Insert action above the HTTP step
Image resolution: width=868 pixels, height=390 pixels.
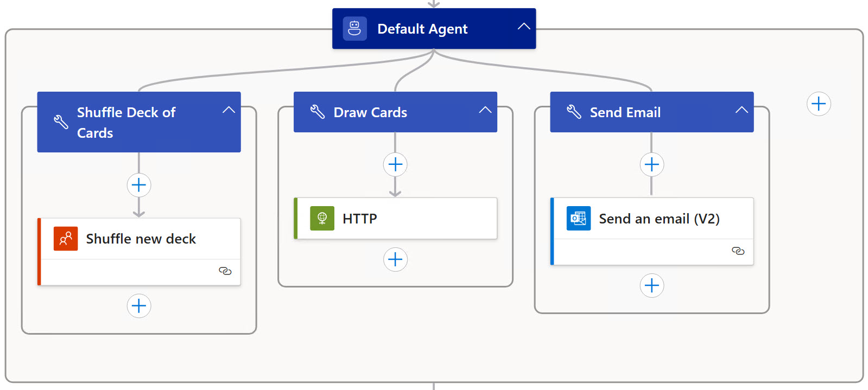point(395,164)
